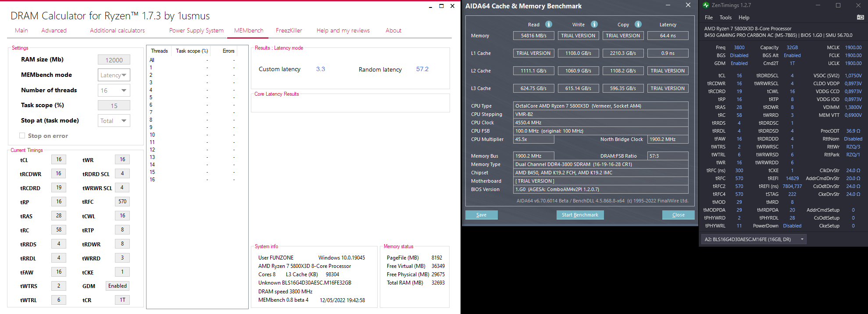Click the North Bridge Clock 1900.2 MHz field

click(668, 139)
